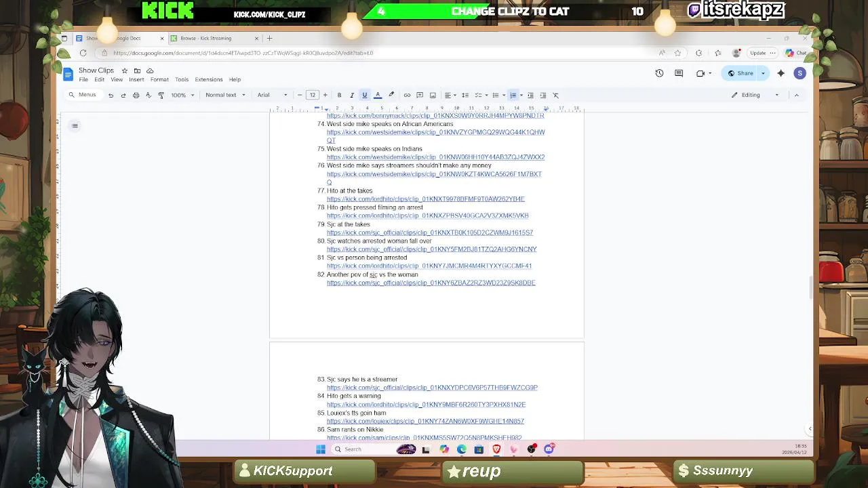Viewport: 868px width, 488px height.
Task: Apply italic formatting
Action: (352, 95)
